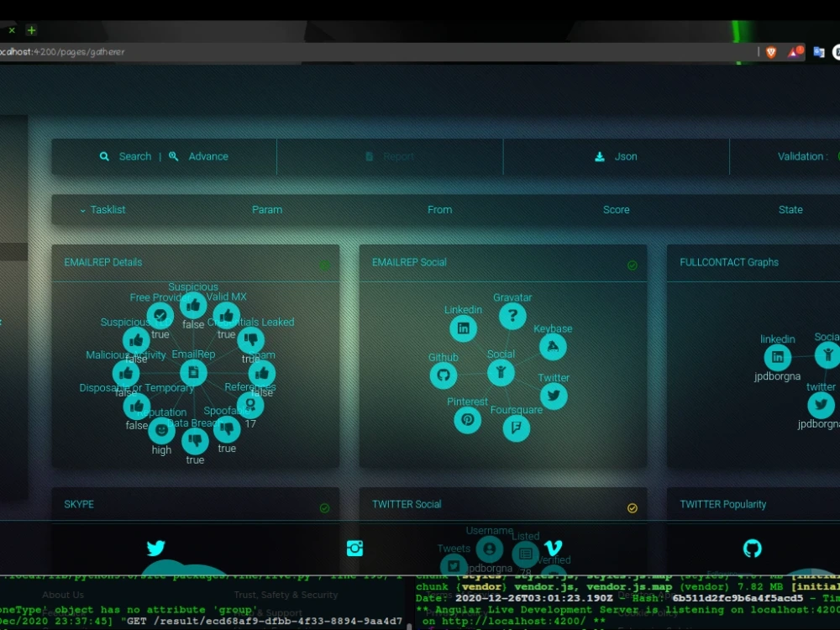Click the EMAILREP Social status check icon
The height and width of the screenshot is (630, 840).
tap(633, 265)
